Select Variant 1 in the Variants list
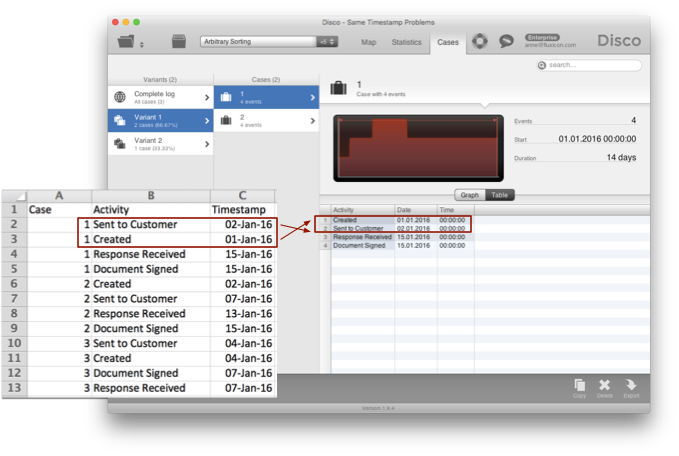The height and width of the screenshot is (456, 679). click(x=161, y=120)
